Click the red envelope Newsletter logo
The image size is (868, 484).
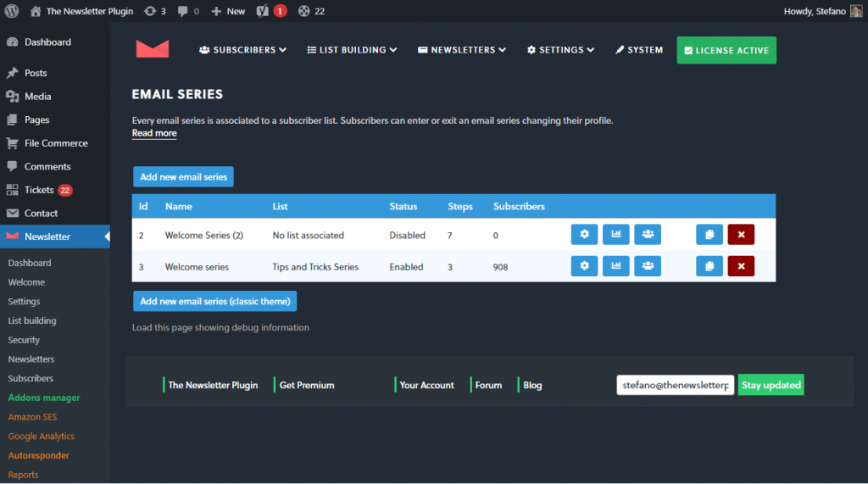click(x=153, y=49)
